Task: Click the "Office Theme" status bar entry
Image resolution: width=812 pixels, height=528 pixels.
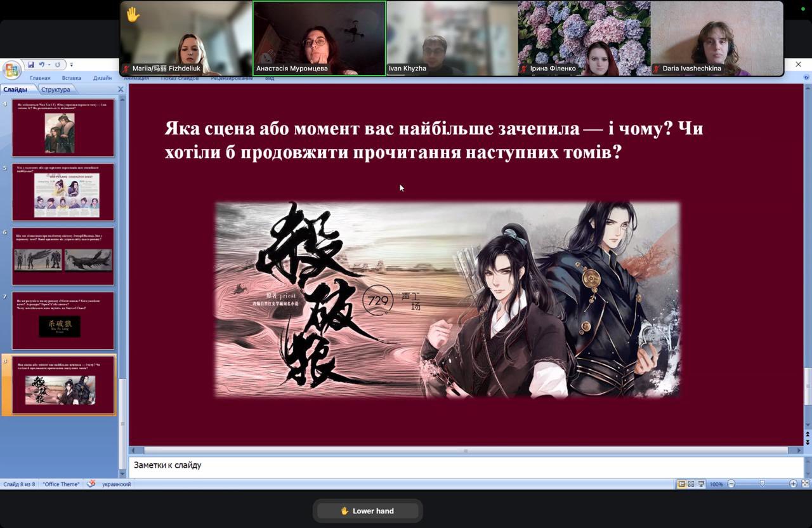Action: [62, 484]
